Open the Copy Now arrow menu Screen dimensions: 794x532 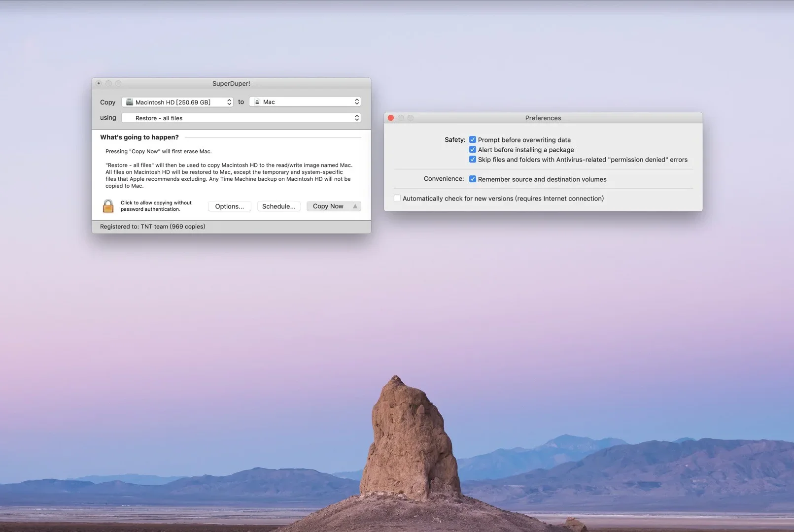coord(355,206)
